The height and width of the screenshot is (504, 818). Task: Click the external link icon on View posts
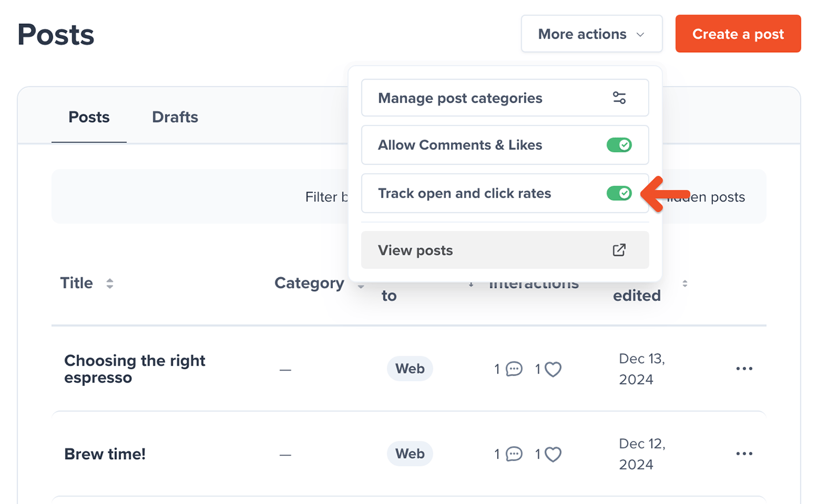click(x=619, y=250)
